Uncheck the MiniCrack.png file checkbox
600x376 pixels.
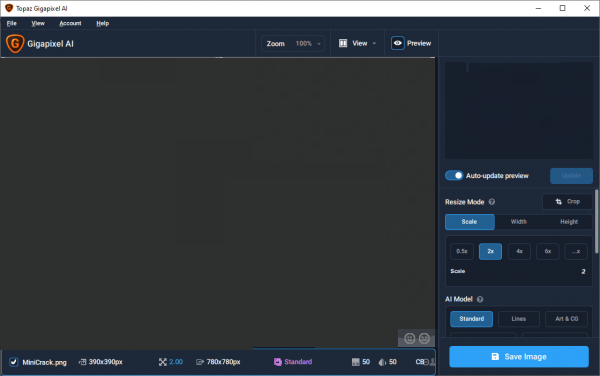pos(13,362)
